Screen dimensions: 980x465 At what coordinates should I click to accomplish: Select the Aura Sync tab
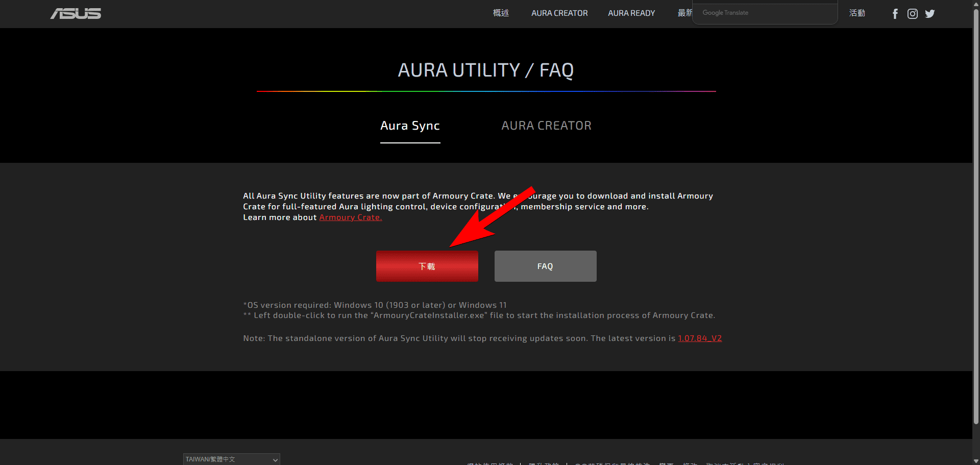coord(410,126)
